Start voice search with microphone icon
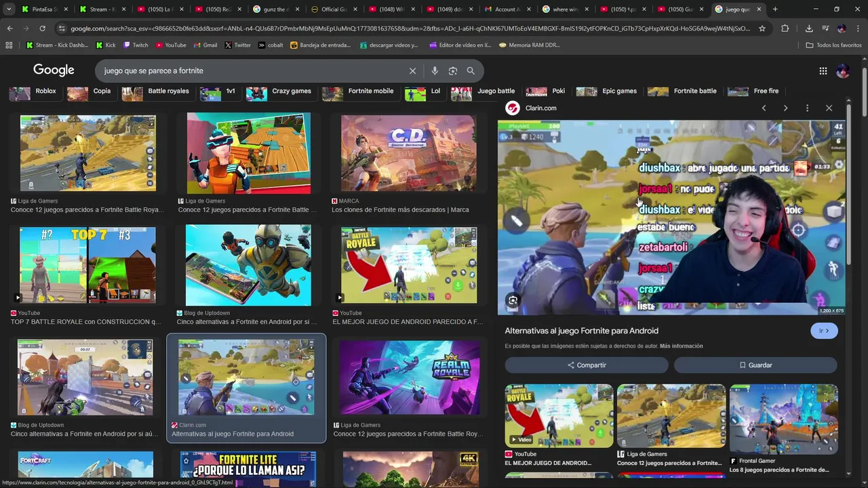The image size is (868, 488). 435,70
